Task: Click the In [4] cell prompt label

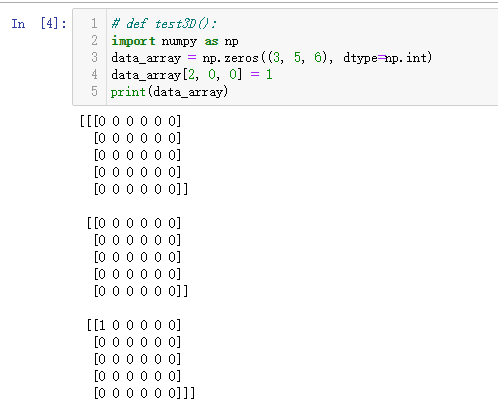Action: [39, 24]
